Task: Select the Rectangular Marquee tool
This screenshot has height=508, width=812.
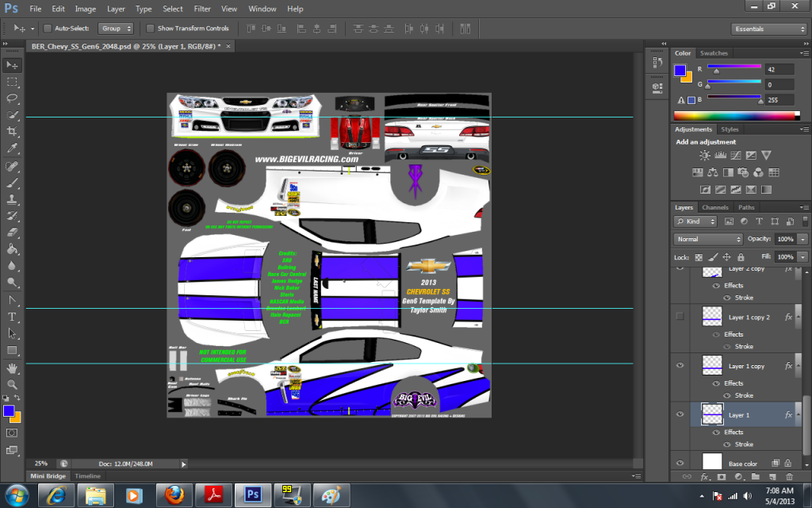Action: tap(12, 82)
